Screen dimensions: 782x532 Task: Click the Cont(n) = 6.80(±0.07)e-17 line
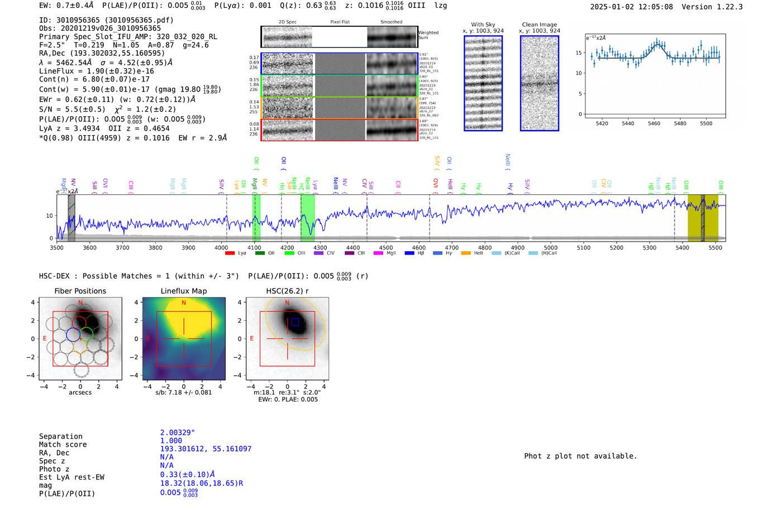click(94, 79)
